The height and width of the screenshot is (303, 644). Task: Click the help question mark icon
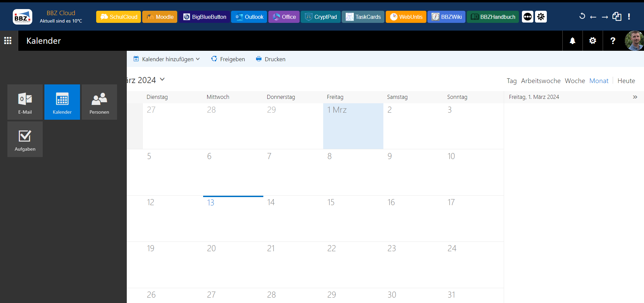(x=613, y=41)
